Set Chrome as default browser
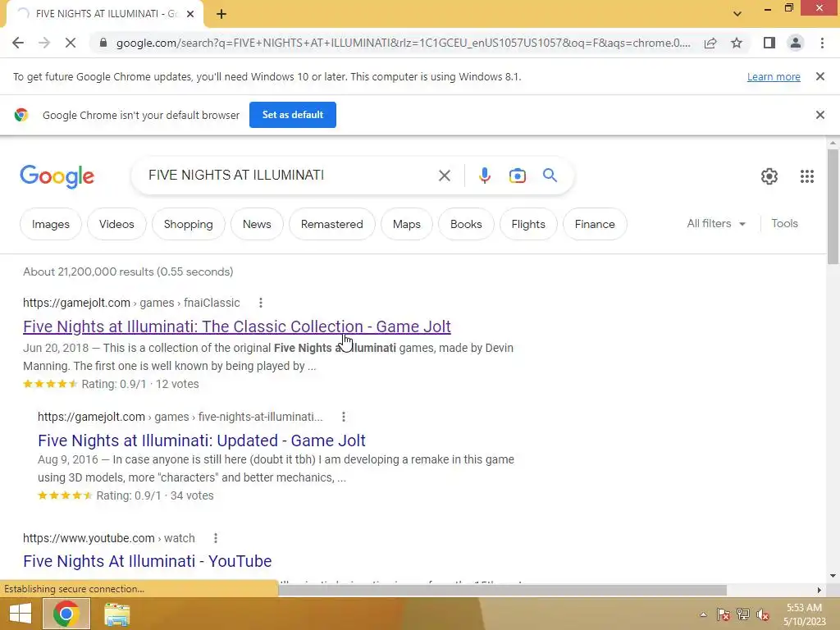The height and width of the screenshot is (630, 840). 293,115
